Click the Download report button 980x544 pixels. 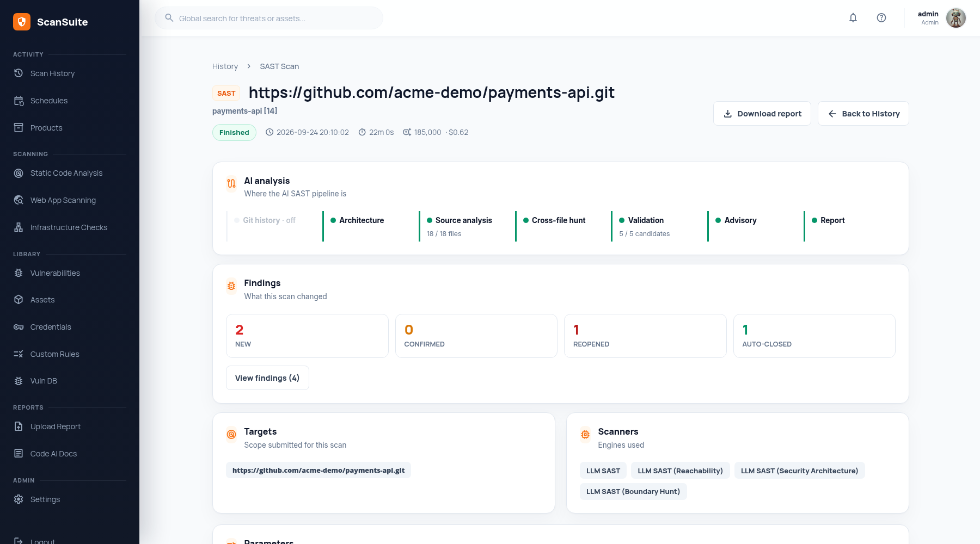762,114
